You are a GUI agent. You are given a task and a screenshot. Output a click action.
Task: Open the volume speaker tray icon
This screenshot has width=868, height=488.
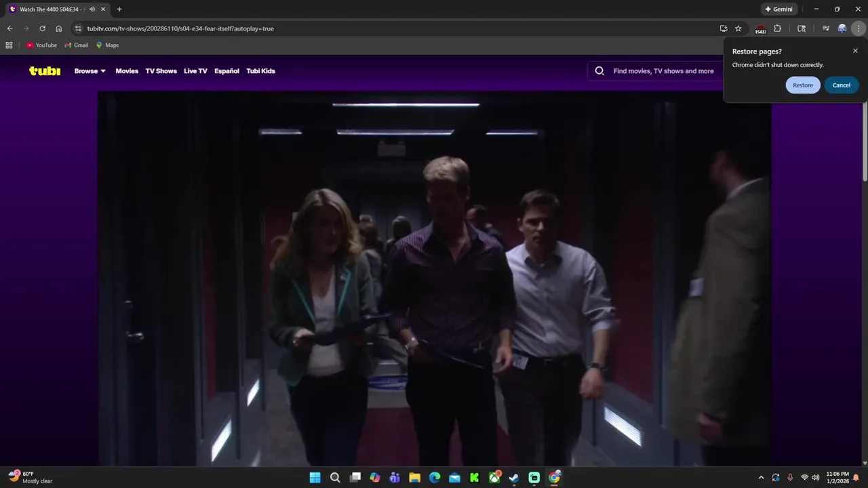[x=815, y=478]
